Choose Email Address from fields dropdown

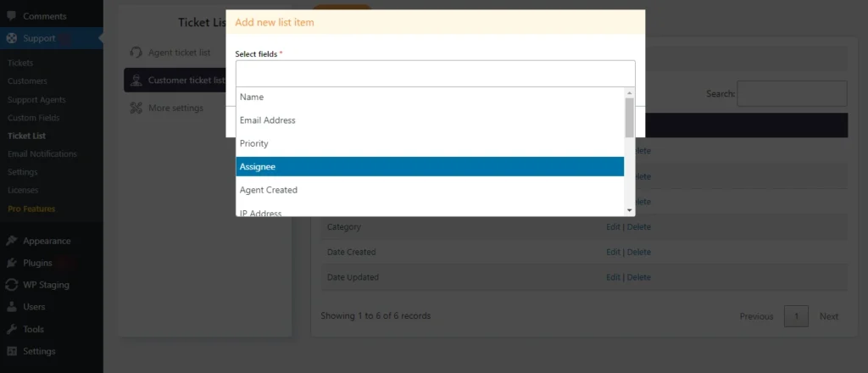(430, 120)
